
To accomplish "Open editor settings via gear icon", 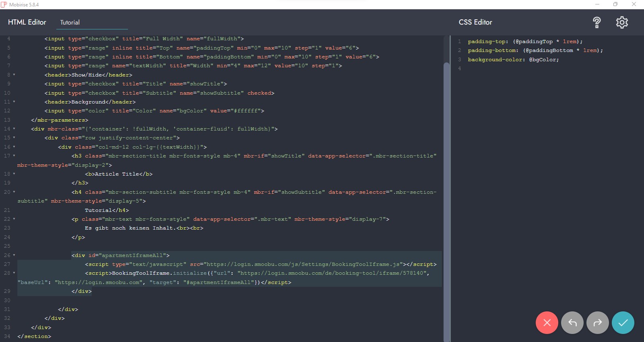I will pos(622,23).
